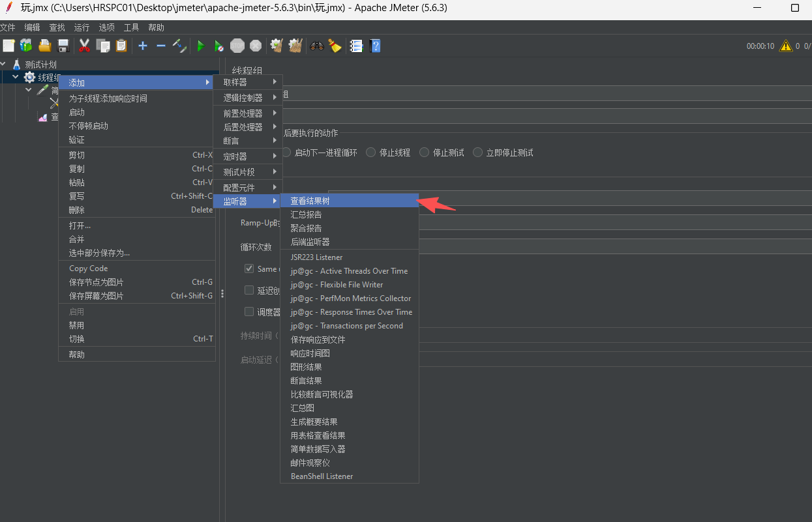Toggle the Same user checkbox

coord(249,268)
